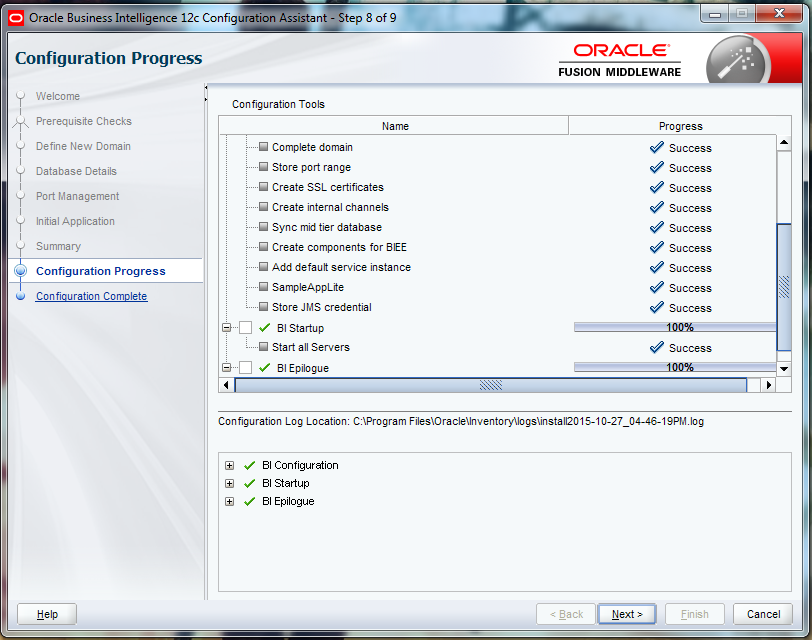Select the Initial Application step
This screenshot has width=812, height=640.
click(x=75, y=221)
